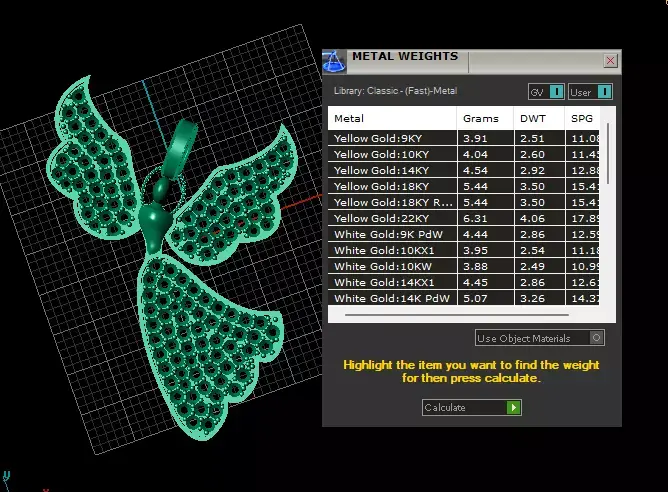This screenshot has width=668, height=492.
Task: Select the White Gold:10KW row
Action: 464,266
